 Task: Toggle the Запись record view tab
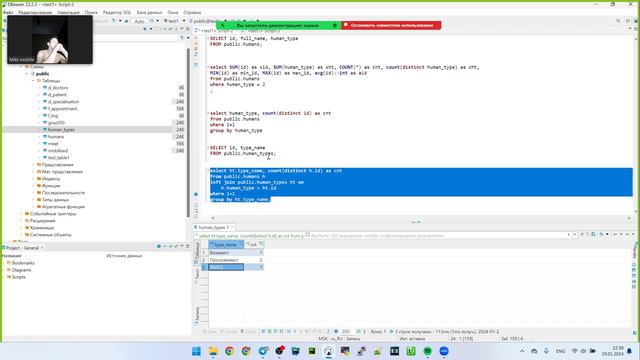pyautogui.click(x=197, y=315)
